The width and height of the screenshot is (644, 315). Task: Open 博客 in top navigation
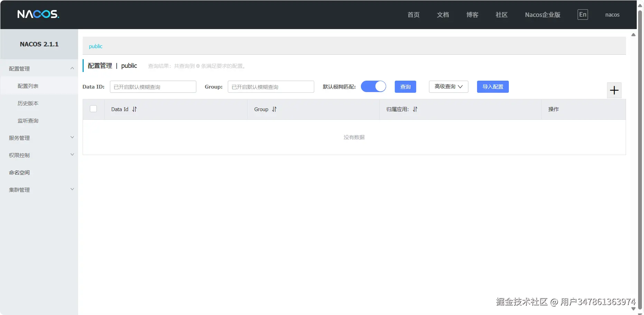tap(472, 15)
